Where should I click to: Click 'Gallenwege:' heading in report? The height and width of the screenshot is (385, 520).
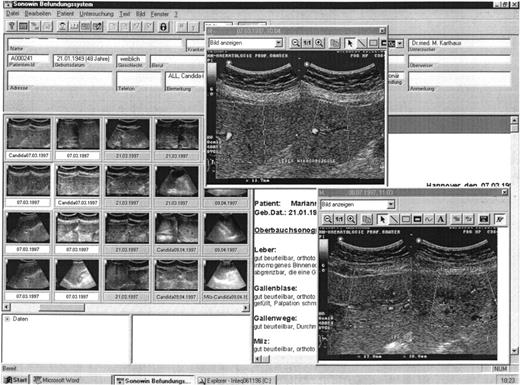[275, 318]
